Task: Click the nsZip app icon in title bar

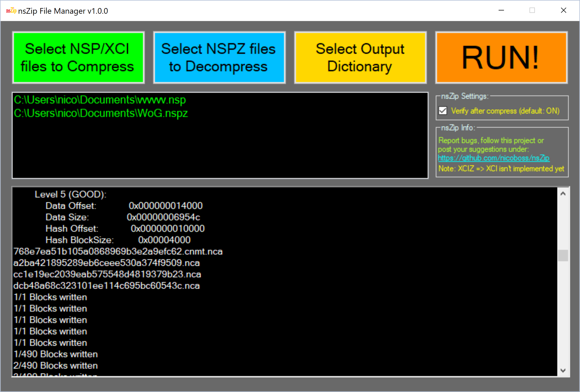Action: coord(11,11)
